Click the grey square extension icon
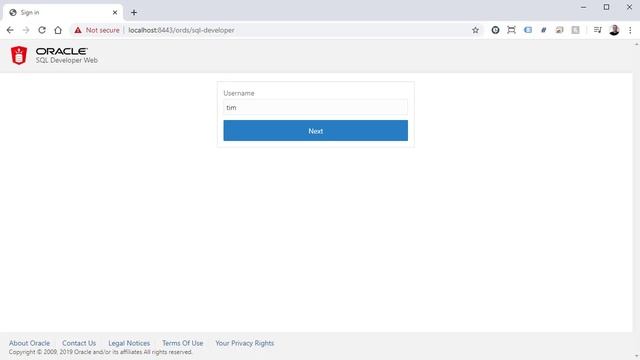 pos(576,30)
